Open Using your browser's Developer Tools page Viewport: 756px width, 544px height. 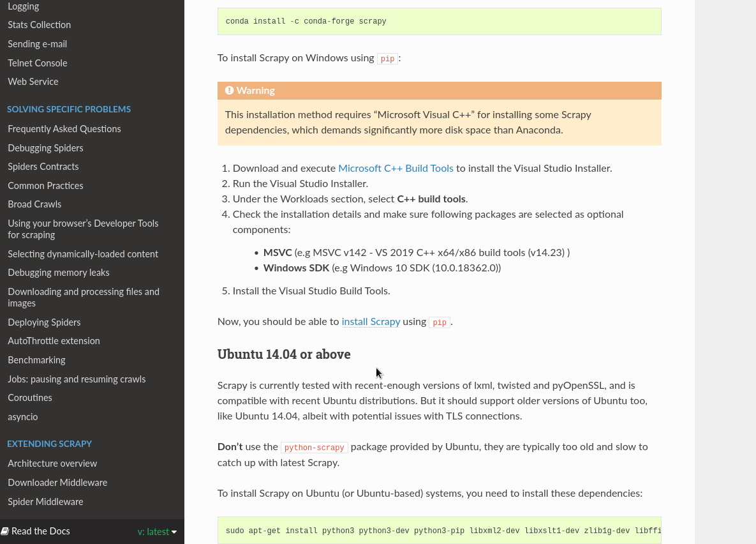click(x=83, y=229)
